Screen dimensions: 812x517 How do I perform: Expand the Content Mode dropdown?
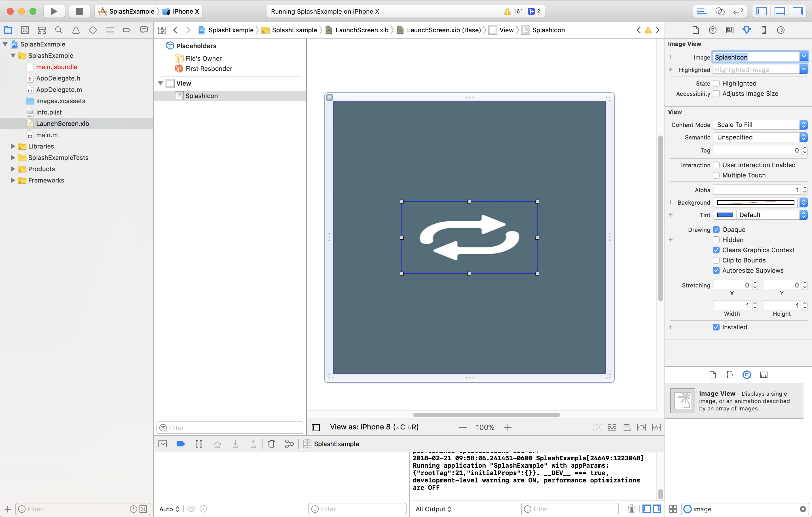coord(804,125)
